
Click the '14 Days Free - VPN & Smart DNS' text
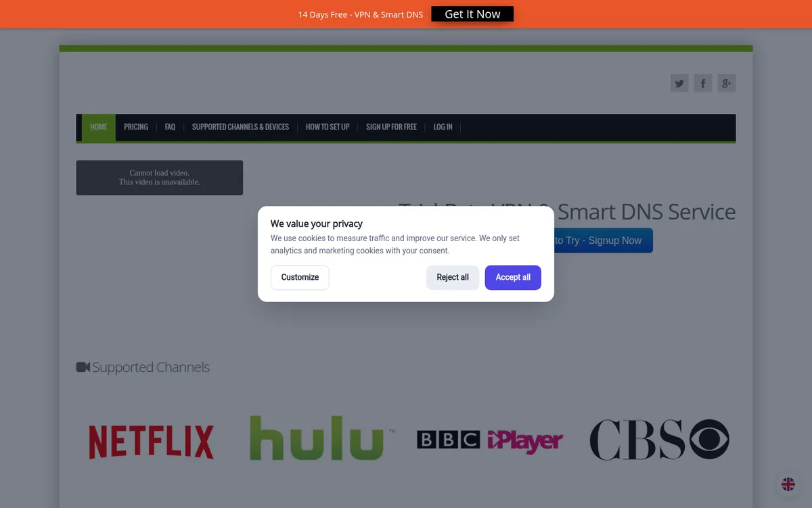pos(361,14)
